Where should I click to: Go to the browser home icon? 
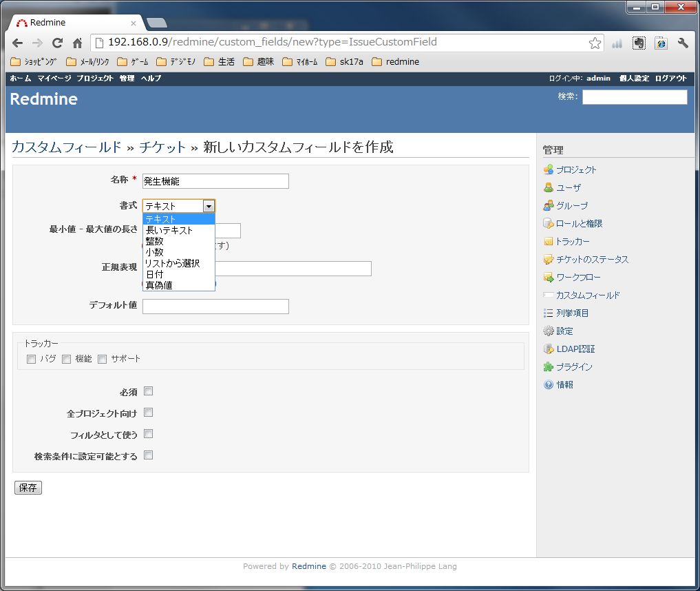[x=77, y=43]
